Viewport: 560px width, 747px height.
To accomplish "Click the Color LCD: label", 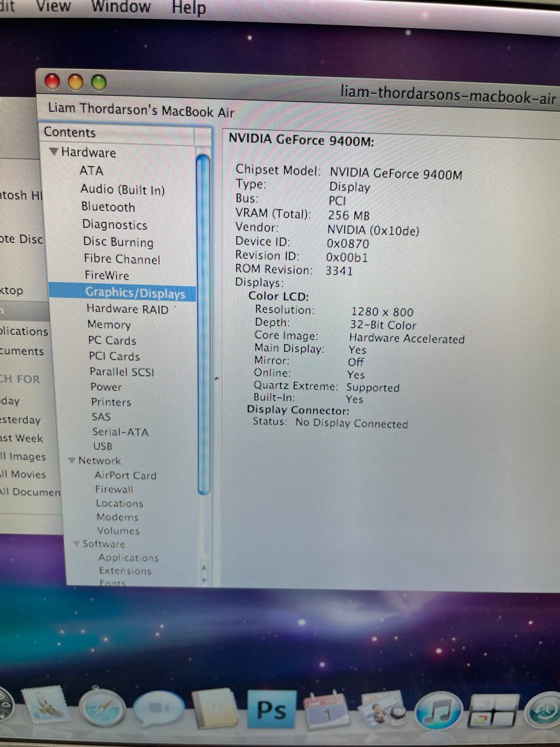I will (278, 296).
